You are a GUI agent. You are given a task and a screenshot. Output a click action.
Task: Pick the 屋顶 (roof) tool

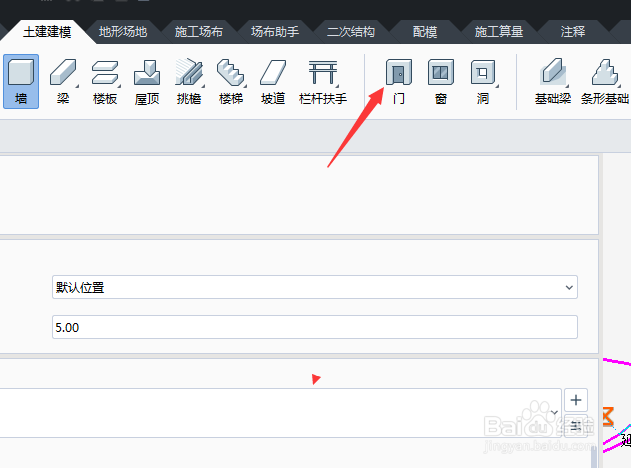coord(147,82)
